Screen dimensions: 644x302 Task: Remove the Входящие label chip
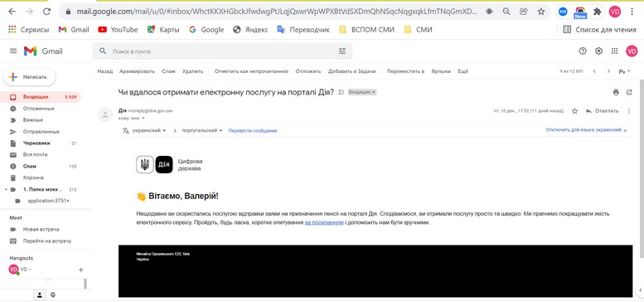pos(373,92)
